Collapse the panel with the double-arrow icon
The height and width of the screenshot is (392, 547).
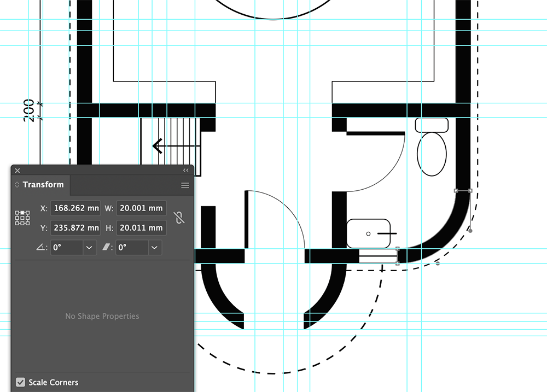[185, 171]
